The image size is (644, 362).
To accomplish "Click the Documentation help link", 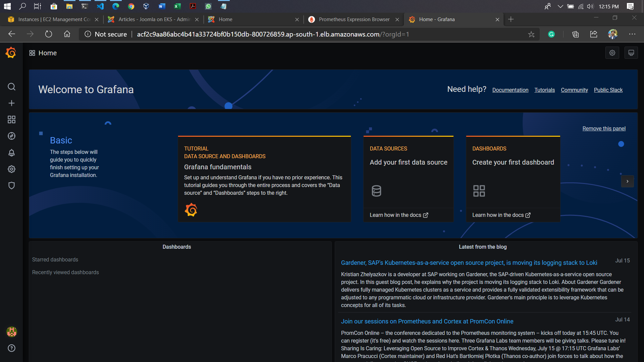I will point(510,90).
